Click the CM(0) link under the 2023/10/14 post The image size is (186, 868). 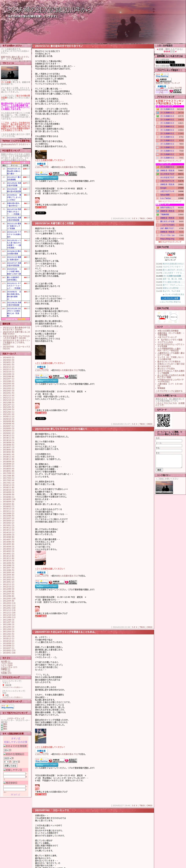(149, 424)
